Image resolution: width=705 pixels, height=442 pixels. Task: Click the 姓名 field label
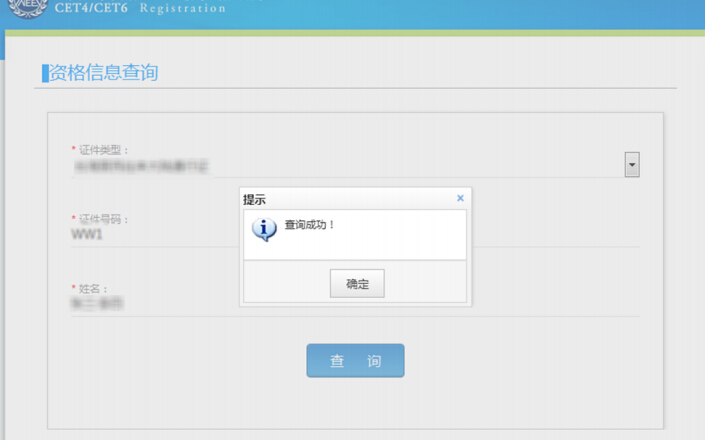pyautogui.click(x=93, y=288)
